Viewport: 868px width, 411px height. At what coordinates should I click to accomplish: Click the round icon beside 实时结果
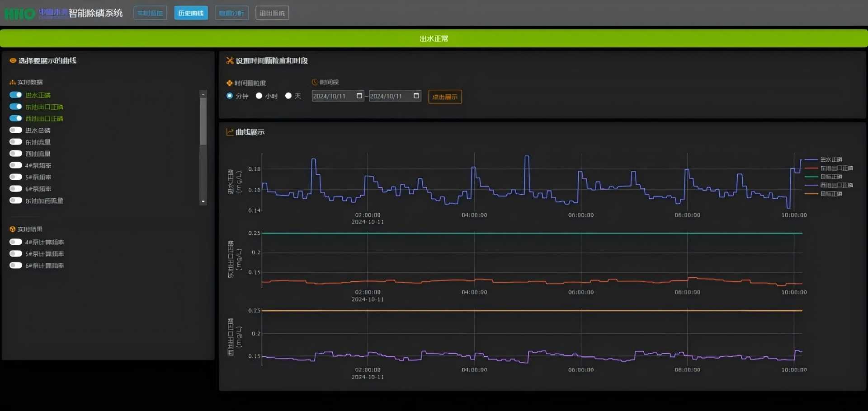point(13,229)
